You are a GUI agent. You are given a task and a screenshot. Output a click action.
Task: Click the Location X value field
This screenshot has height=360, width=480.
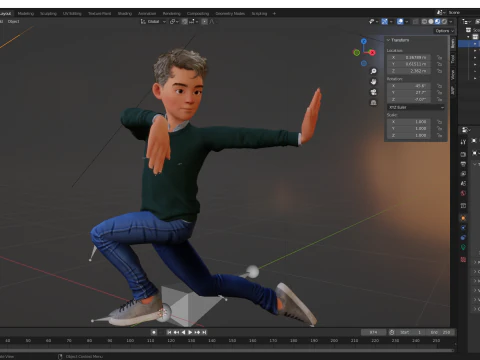[x=409, y=57]
